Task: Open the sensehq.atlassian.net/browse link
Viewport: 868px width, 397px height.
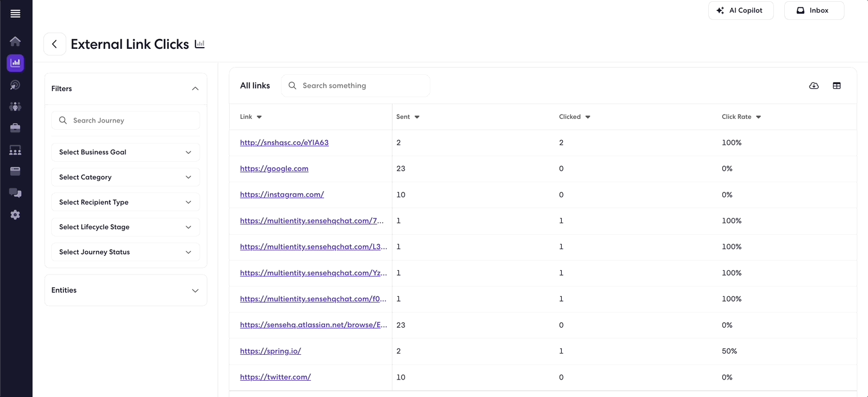Action: [x=313, y=325]
